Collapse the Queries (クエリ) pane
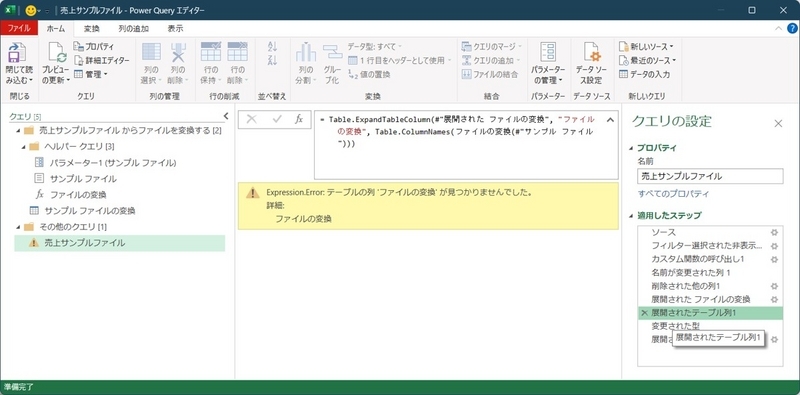800x395 pixels. tap(226, 116)
